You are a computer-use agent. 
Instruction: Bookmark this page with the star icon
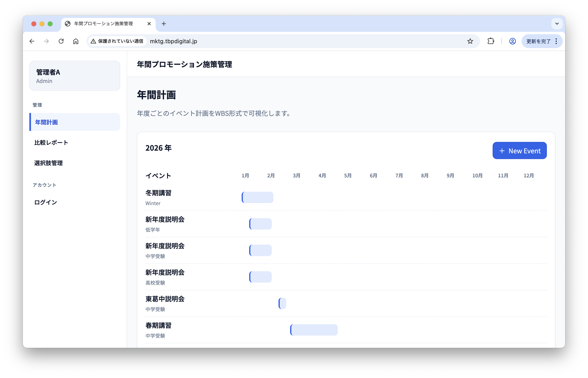[470, 41]
